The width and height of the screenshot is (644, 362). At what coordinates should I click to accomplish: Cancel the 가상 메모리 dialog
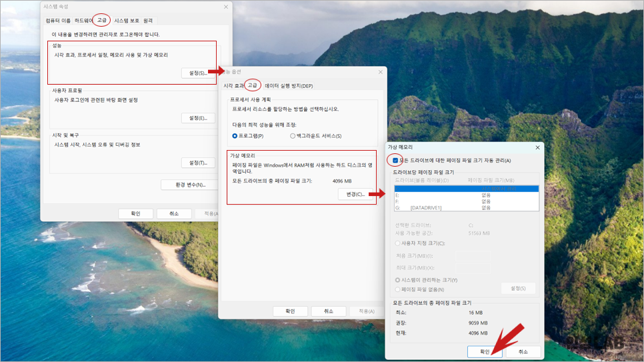click(523, 352)
